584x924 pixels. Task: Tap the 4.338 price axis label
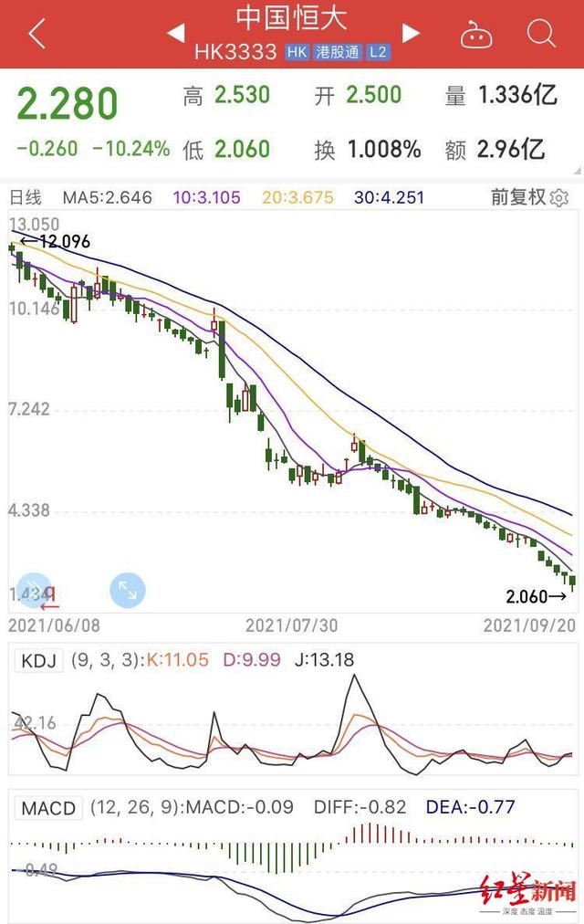pyautogui.click(x=29, y=509)
